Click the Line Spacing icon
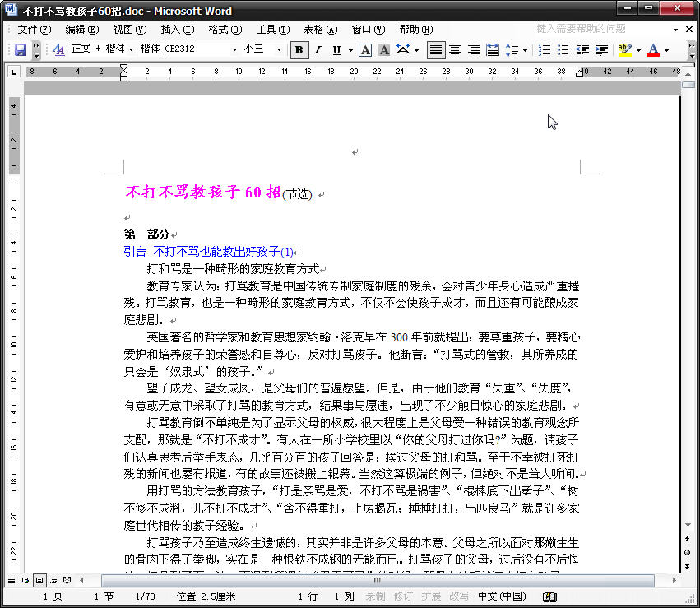Image resolution: width=700 pixels, height=608 pixels. pos(512,49)
